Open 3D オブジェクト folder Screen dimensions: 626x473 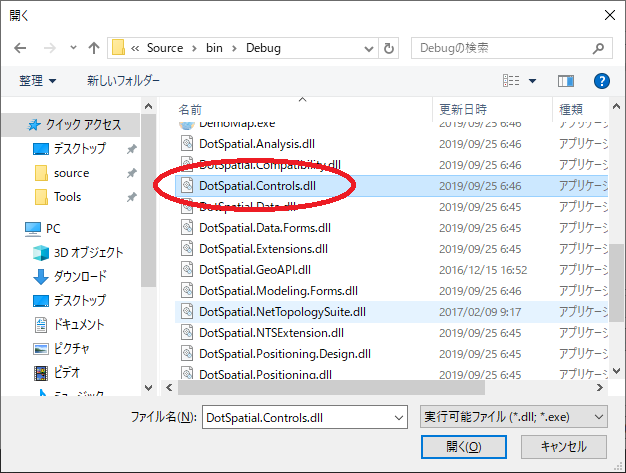point(88,253)
